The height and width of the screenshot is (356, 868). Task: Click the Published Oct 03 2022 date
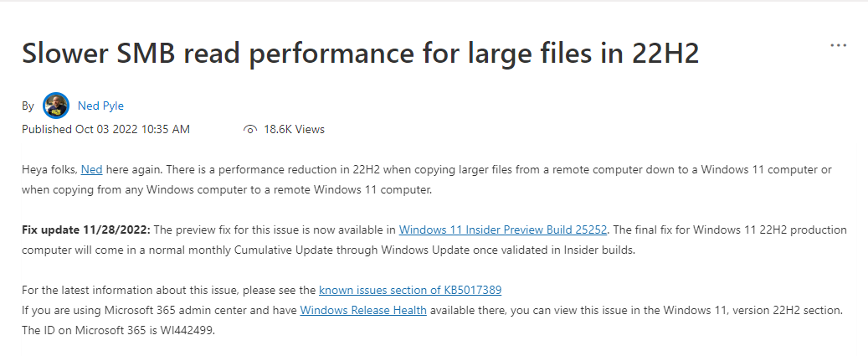105,129
